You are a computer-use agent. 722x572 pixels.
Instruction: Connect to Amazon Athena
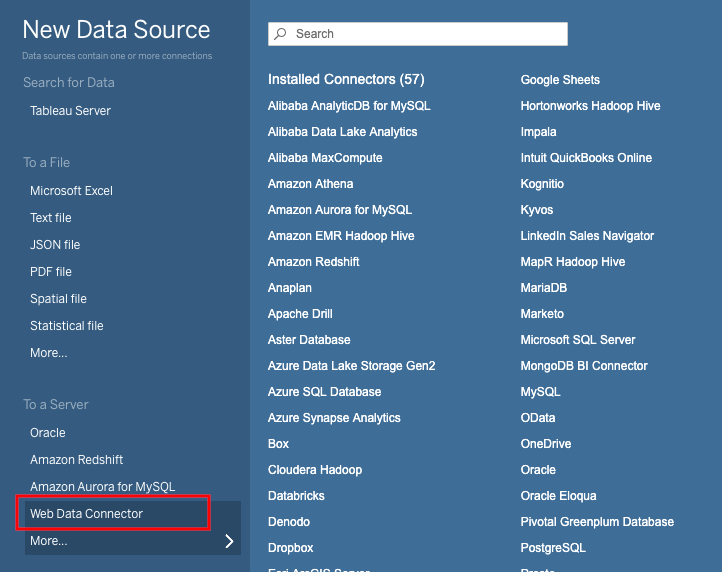310,184
